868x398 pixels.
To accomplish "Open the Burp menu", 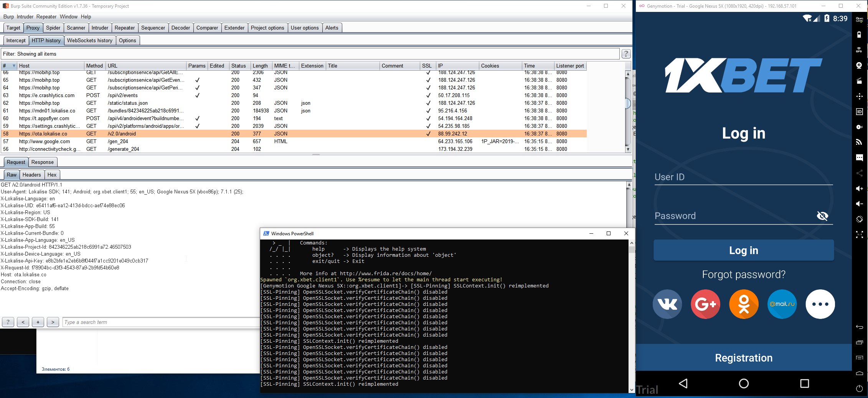I will [x=8, y=17].
